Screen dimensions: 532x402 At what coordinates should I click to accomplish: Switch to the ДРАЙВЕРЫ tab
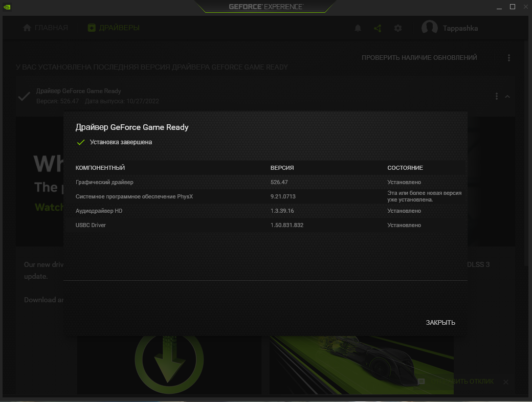114,28
